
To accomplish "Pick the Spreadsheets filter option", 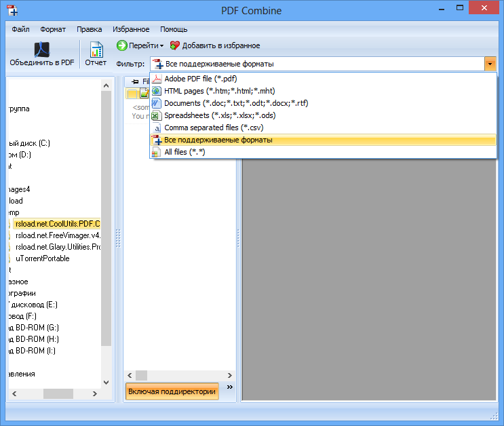I will (324, 115).
